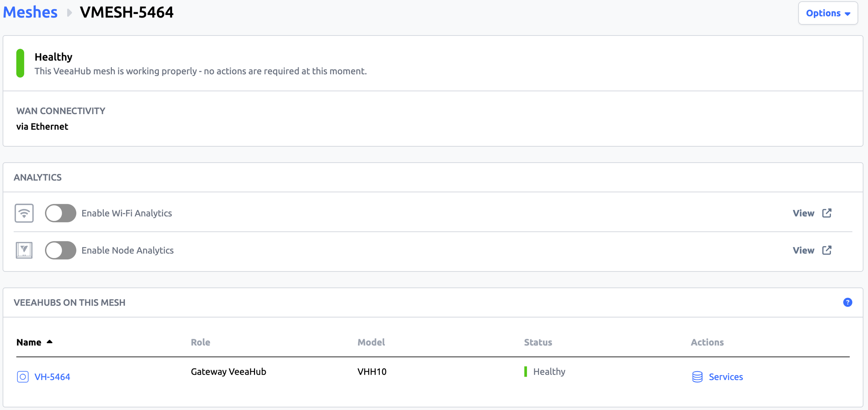Click the VH-5464 hub device icon

[23, 377]
